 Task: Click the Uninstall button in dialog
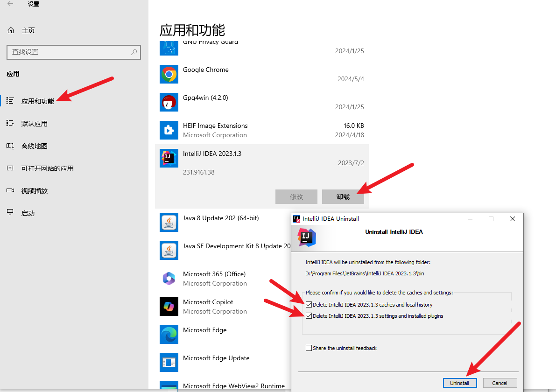(460, 383)
